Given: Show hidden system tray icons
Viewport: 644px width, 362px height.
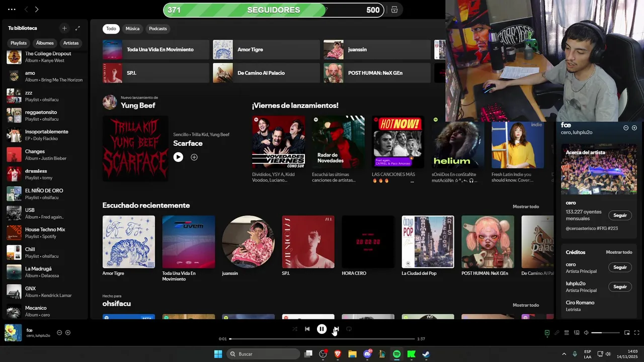Looking at the screenshot, I should [x=563, y=354].
